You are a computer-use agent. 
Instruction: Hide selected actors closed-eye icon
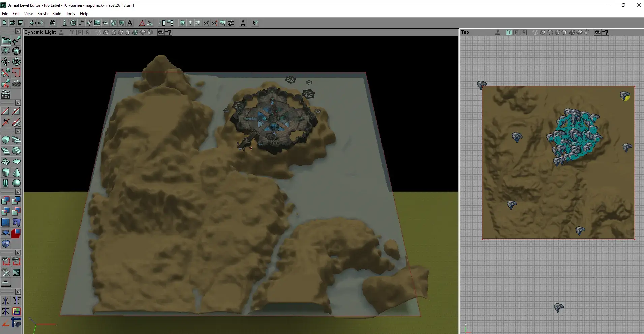17,261
